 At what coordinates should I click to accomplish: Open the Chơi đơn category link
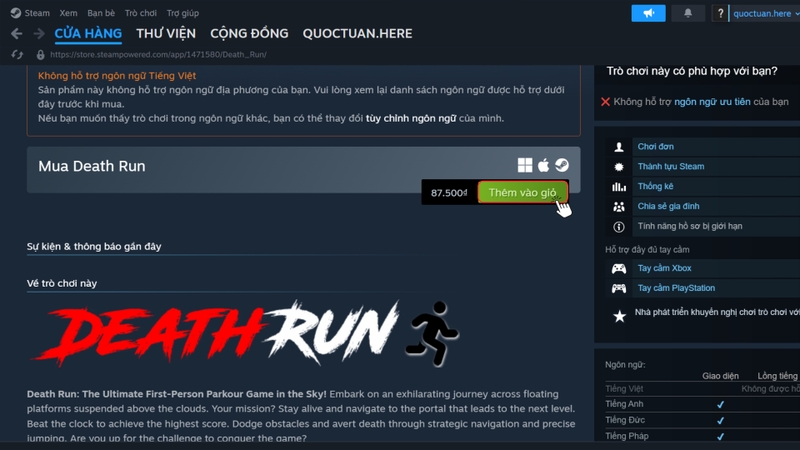(x=656, y=146)
